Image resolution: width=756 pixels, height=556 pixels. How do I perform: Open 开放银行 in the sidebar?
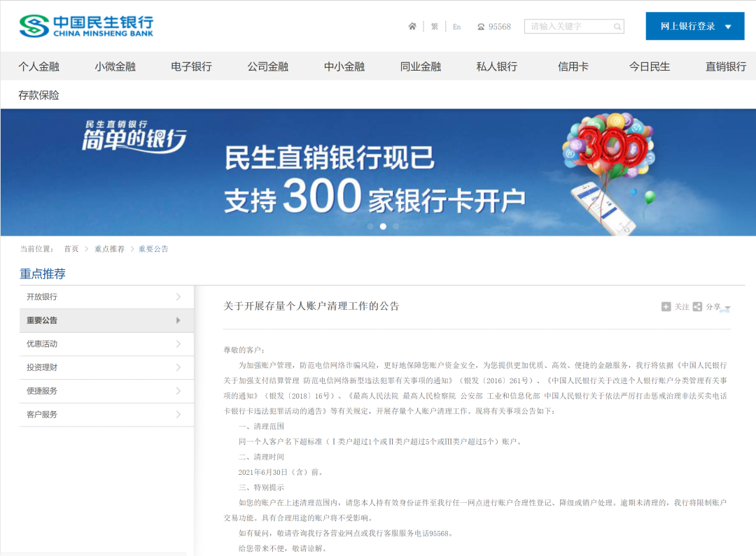pos(106,297)
